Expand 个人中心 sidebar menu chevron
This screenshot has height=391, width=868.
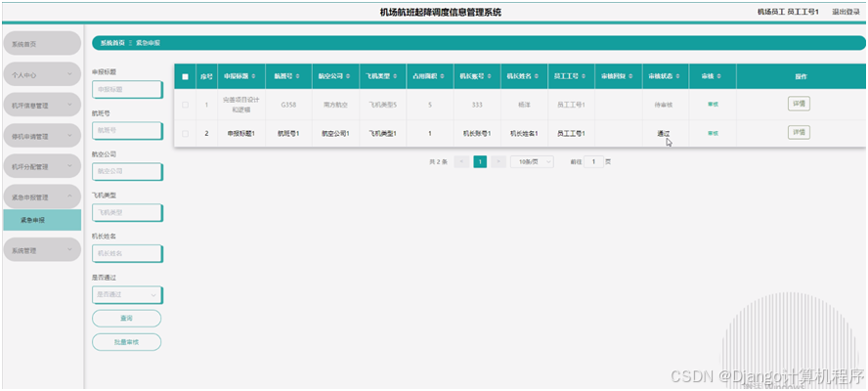(69, 74)
